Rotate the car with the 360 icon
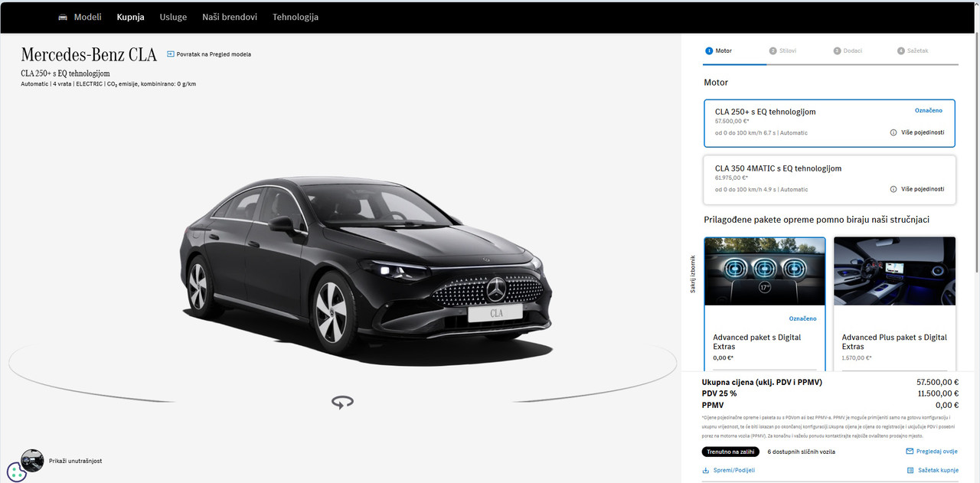Viewport: 980px width, 483px height. point(342,402)
